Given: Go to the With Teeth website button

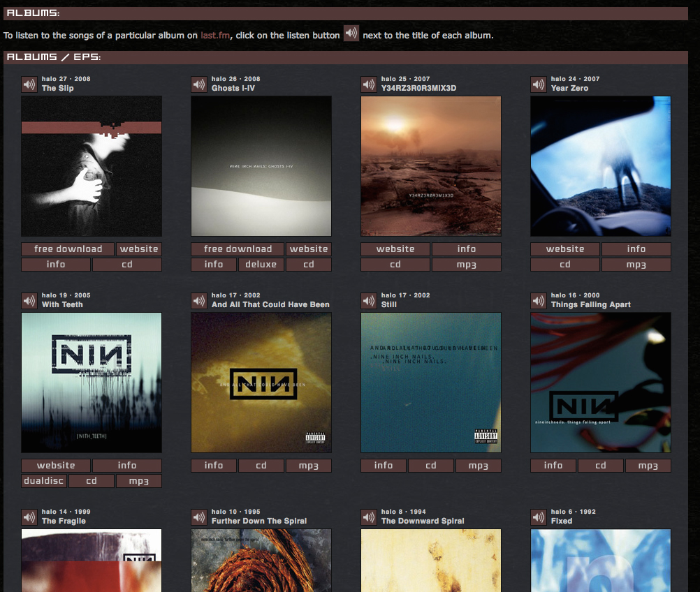Looking at the screenshot, I should pos(56,466).
